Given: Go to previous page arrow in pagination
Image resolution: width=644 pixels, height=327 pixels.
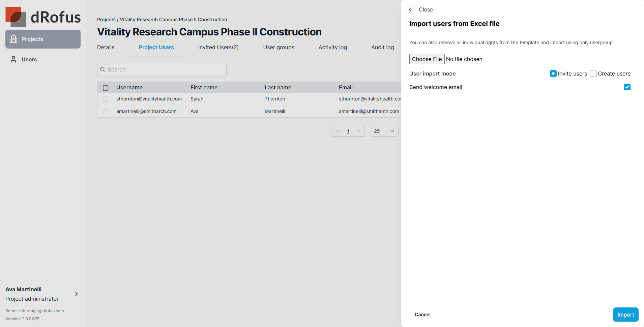Looking at the screenshot, I should coord(338,131).
